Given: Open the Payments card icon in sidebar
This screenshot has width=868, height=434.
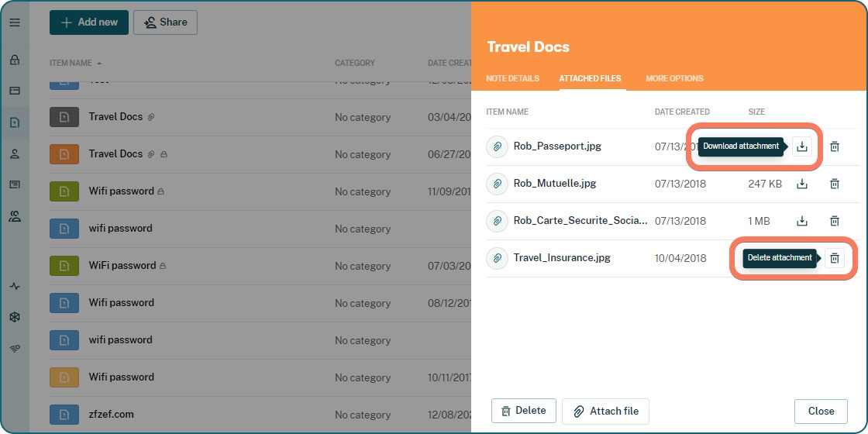Looking at the screenshot, I should pos(15,90).
